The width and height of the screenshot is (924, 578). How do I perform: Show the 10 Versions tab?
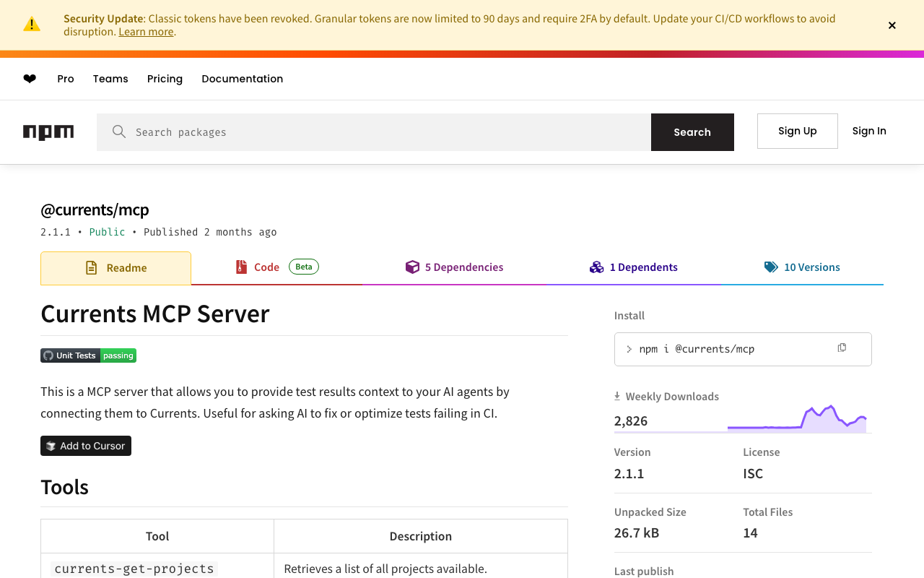[802, 267]
